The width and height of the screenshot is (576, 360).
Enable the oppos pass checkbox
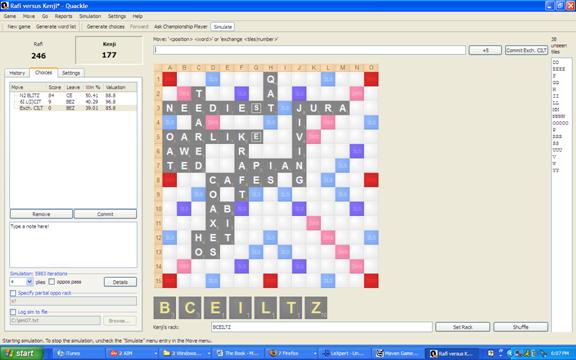click(52, 282)
